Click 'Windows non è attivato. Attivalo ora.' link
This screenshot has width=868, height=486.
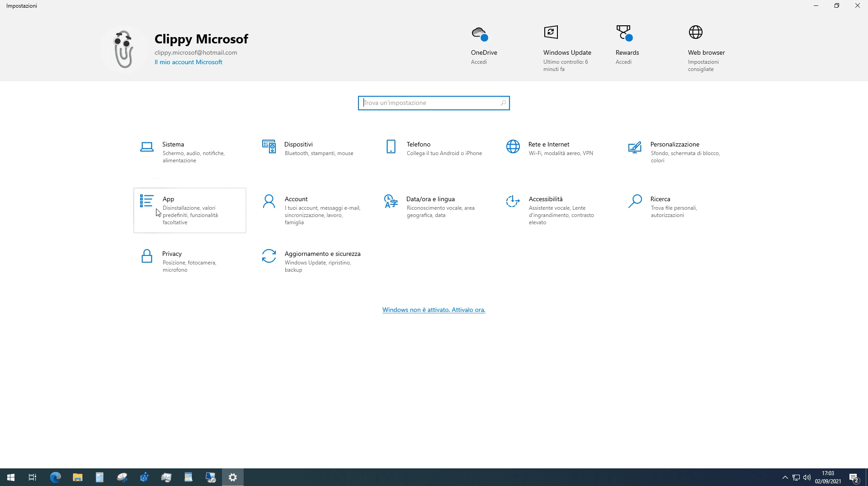[x=434, y=310]
